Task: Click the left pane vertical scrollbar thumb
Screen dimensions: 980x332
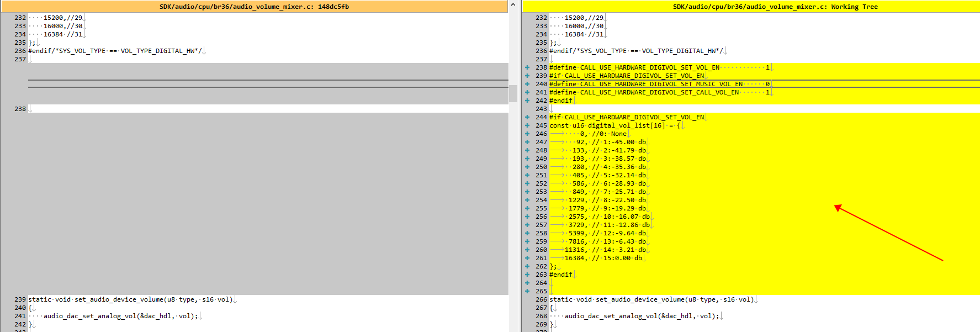Action: [x=513, y=92]
